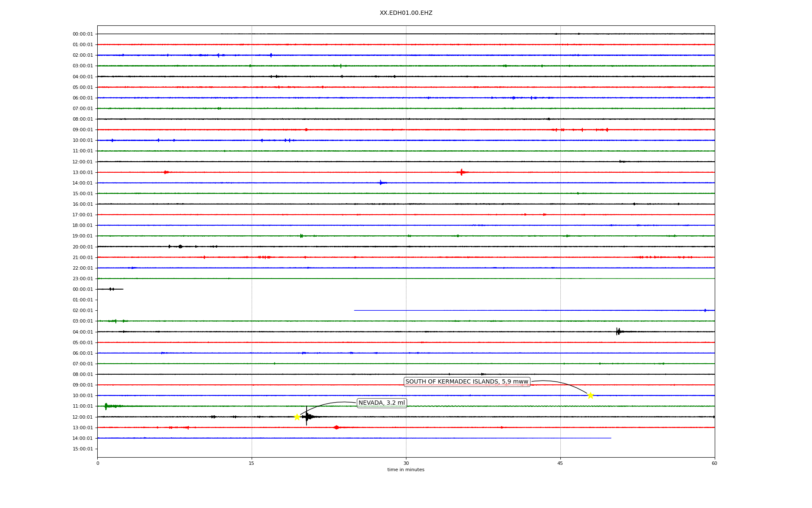The height and width of the screenshot is (508, 812).
Task: Click the green burst at the start of the 11:00:01 trace
Action: 106,406
